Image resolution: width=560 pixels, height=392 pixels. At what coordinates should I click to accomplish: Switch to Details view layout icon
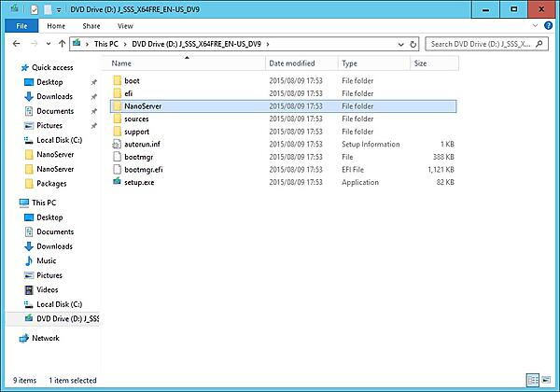point(533,380)
